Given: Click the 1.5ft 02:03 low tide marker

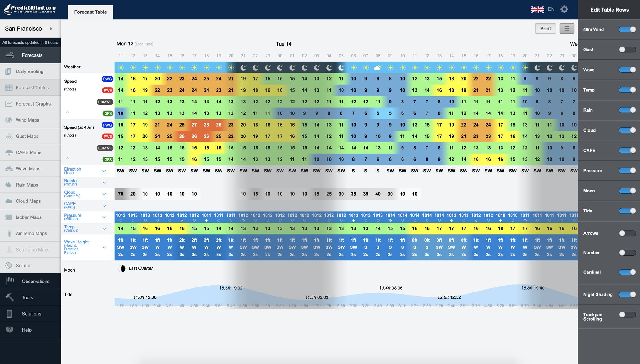Looking at the screenshot, I should click(x=317, y=297).
